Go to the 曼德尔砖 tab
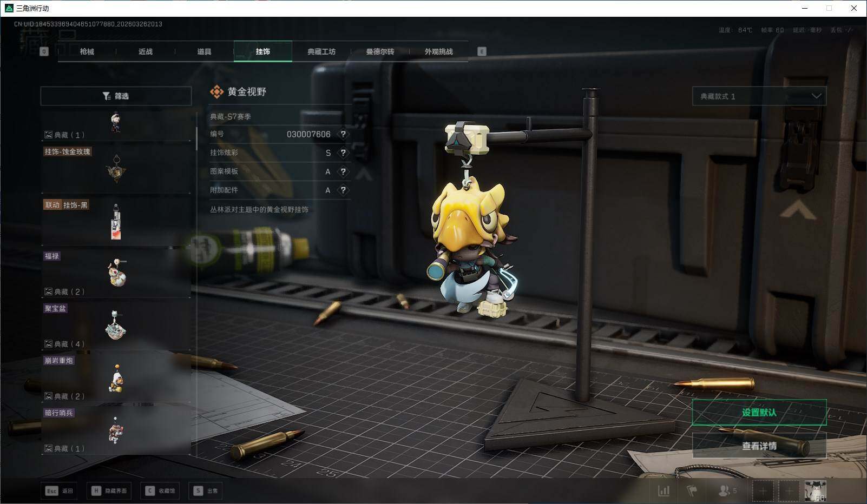 click(380, 51)
